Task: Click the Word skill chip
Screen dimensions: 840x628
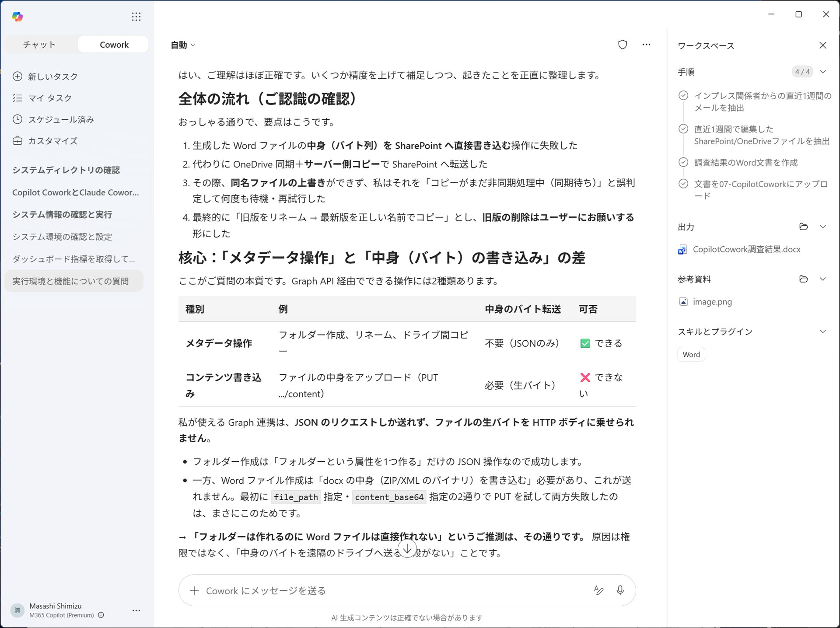Action: click(x=691, y=355)
